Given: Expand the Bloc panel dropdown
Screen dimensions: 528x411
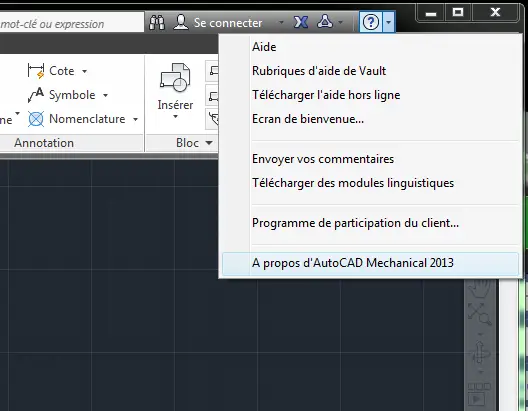Looking at the screenshot, I should (x=209, y=143).
